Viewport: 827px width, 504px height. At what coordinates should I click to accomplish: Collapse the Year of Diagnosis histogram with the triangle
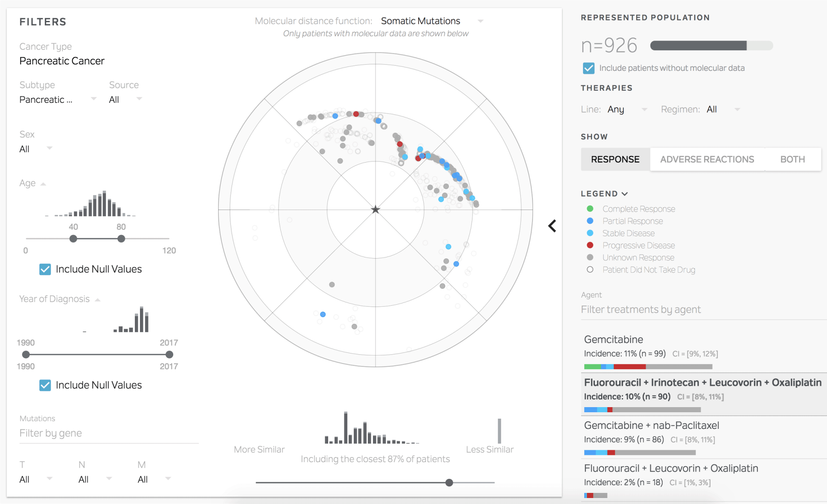(x=97, y=300)
